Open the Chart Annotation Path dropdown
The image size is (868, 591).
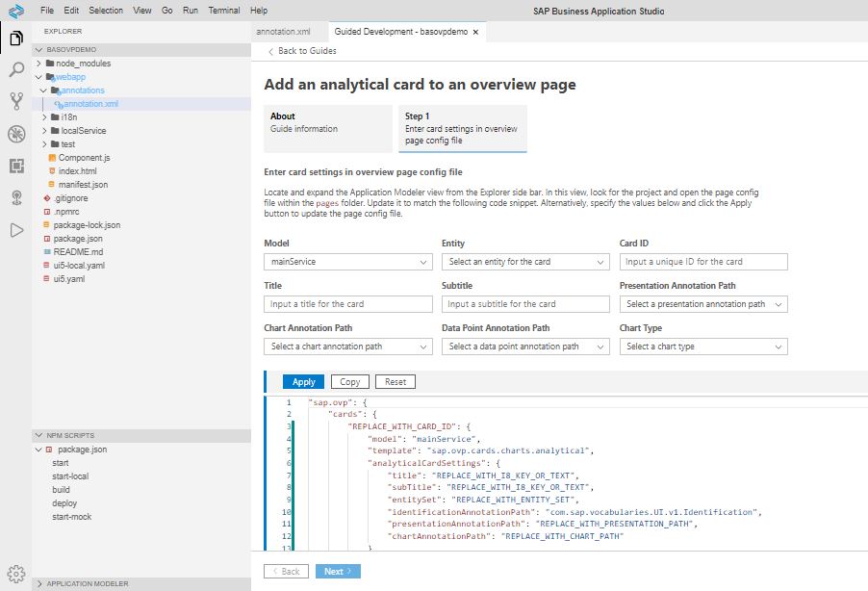pyautogui.click(x=348, y=347)
